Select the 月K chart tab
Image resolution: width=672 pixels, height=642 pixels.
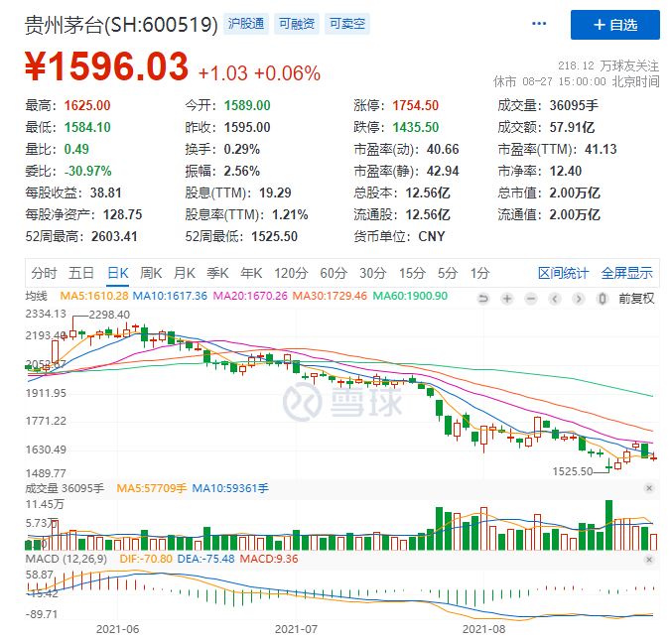[x=185, y=273]
